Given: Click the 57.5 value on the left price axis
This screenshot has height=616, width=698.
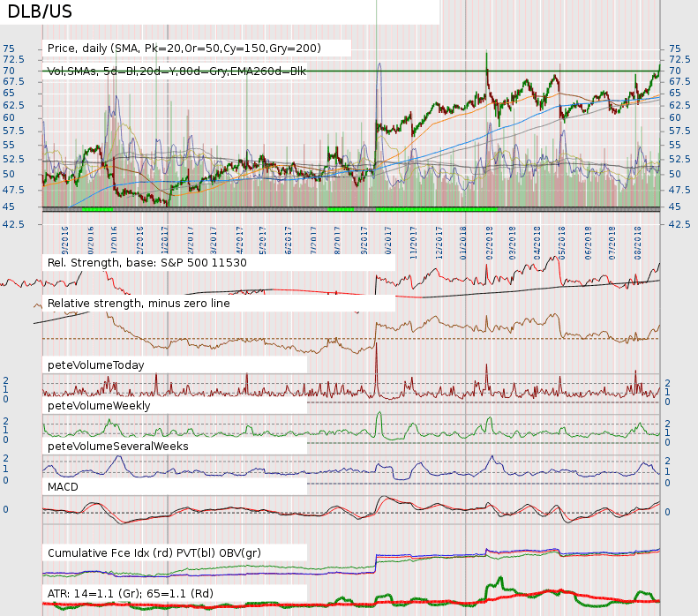Looking at the screenshot, I should click(x=14, y=131).
